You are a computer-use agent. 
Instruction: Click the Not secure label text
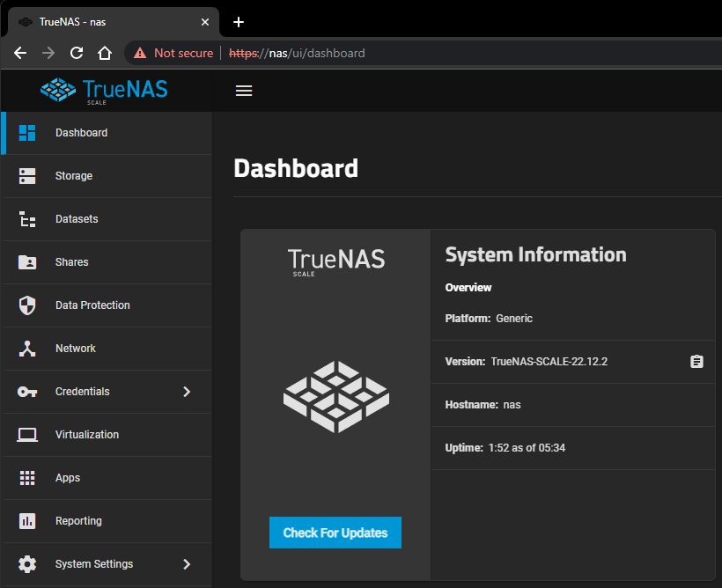click(x=184, y=53)
